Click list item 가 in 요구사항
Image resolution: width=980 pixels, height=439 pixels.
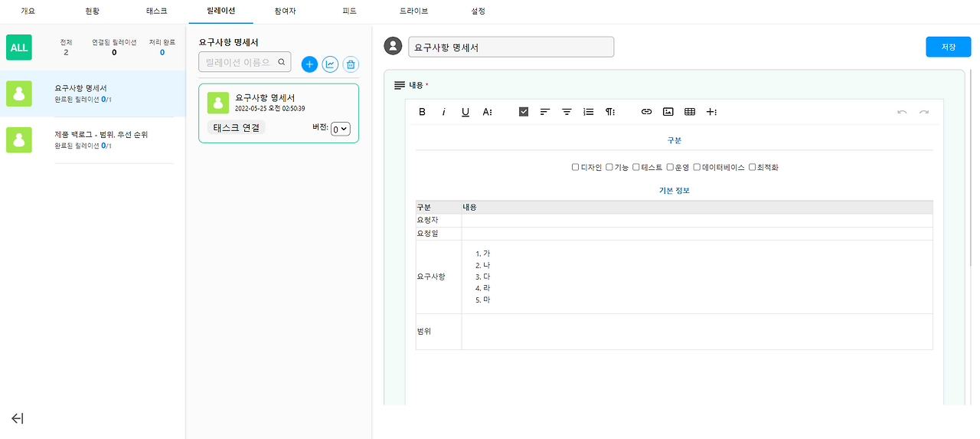(487, 254)
